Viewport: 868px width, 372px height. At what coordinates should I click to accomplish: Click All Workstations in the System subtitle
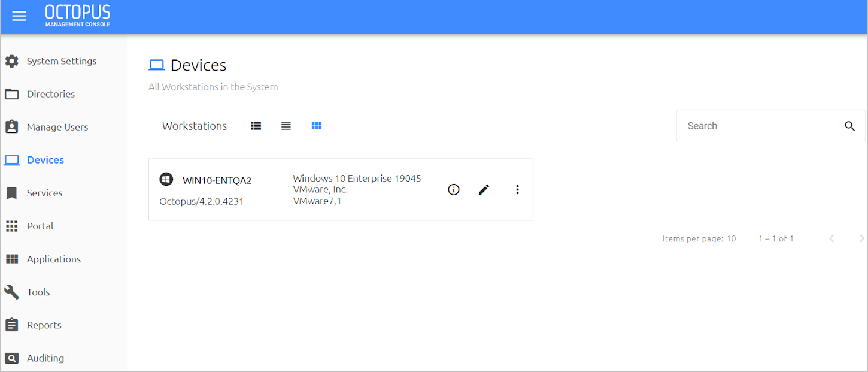click(213, 87)
